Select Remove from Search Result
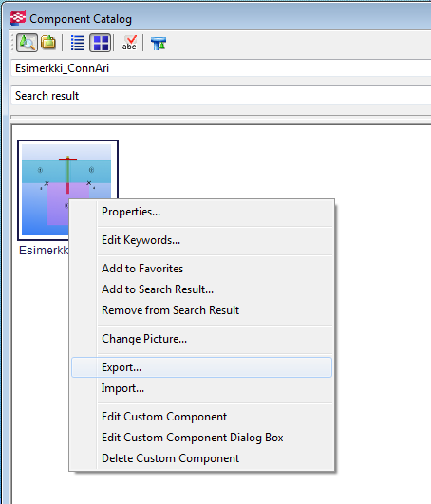This screenshot has height=504, width=431. 201,310
